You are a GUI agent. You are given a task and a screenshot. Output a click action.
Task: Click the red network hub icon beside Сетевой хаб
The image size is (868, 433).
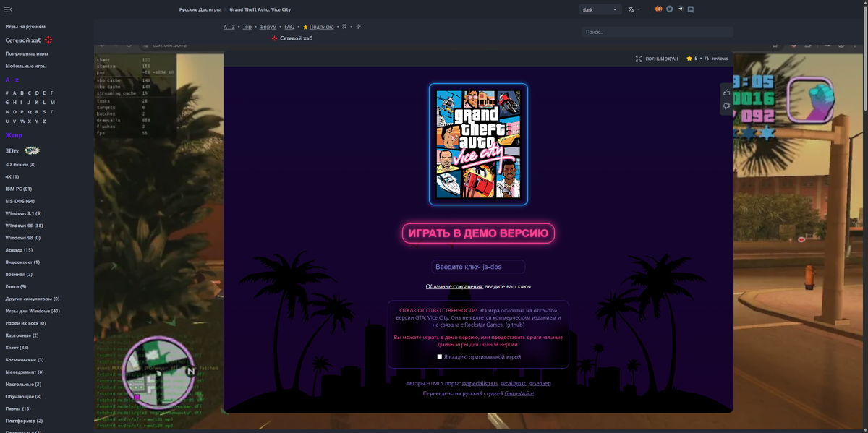pos(49,40)
